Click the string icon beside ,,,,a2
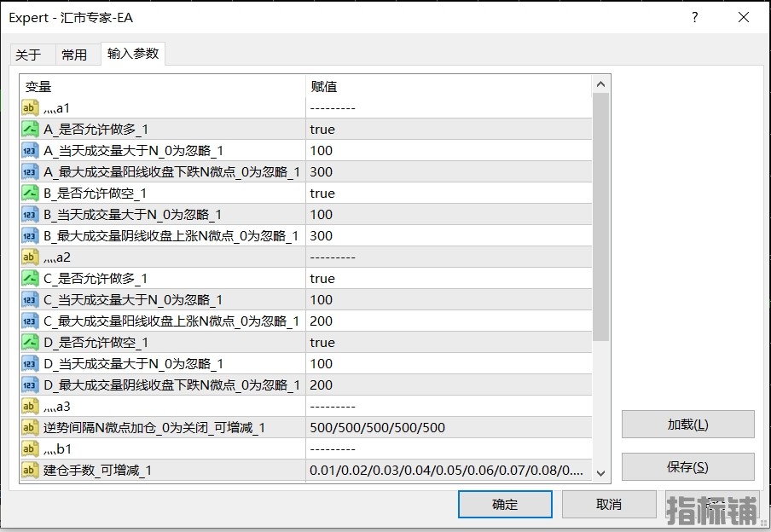Image resolution: width=771 pixels, height=532 pixels. [30, 257]
